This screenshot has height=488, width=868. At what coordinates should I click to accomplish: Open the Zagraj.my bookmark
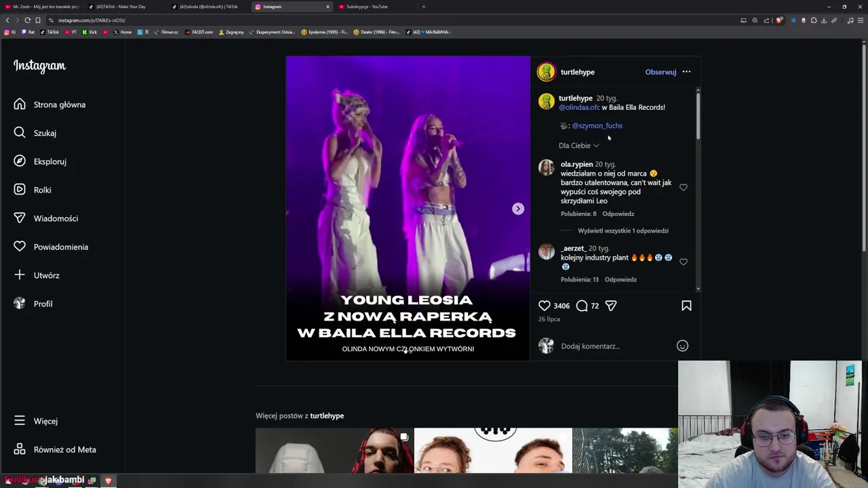tap(231, 32)
